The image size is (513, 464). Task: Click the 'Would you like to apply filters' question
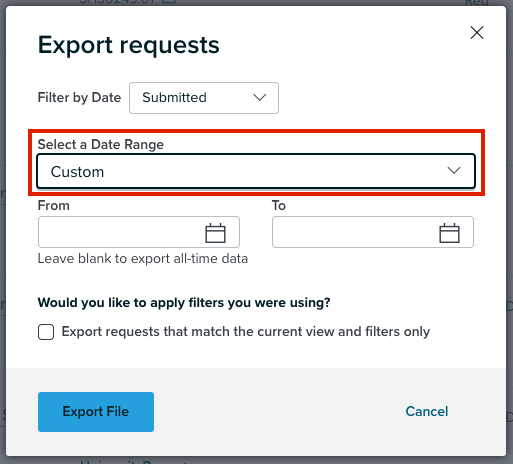point(184,303)
